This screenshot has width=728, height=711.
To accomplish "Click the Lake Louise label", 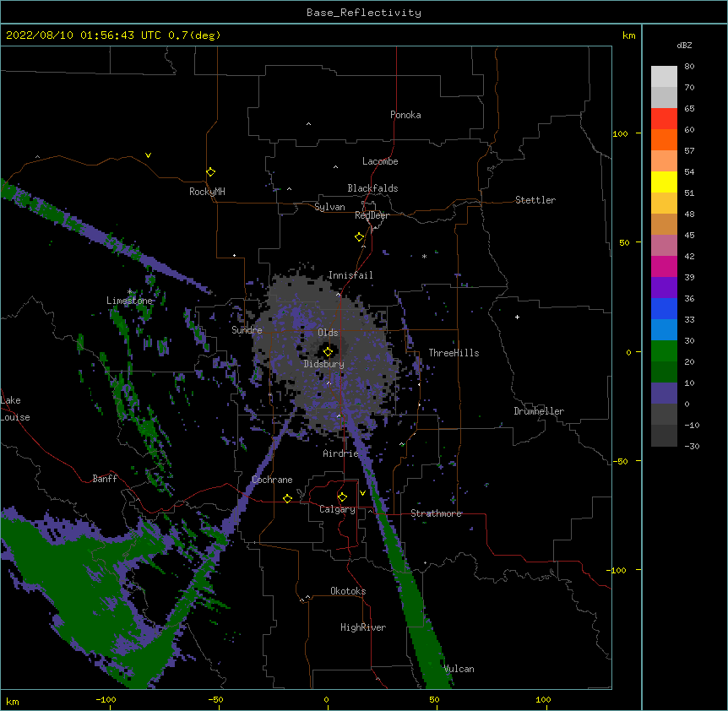I will [15, 409].
